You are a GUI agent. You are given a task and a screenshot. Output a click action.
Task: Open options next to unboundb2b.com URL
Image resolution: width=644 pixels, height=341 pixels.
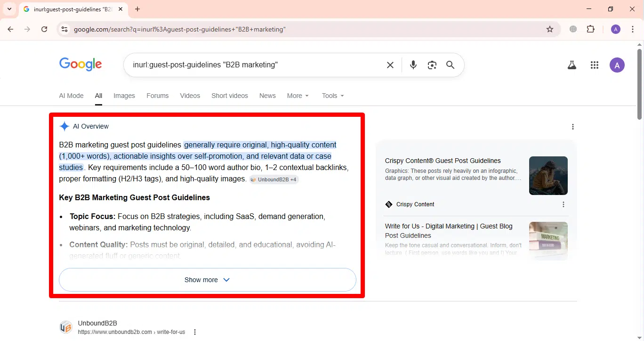coord(195,332)
